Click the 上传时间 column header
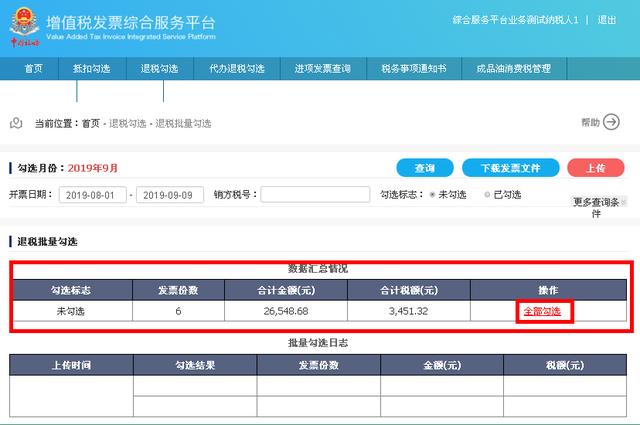The height and width of the screenshot is (425, 640). click(x=71, y=365)
